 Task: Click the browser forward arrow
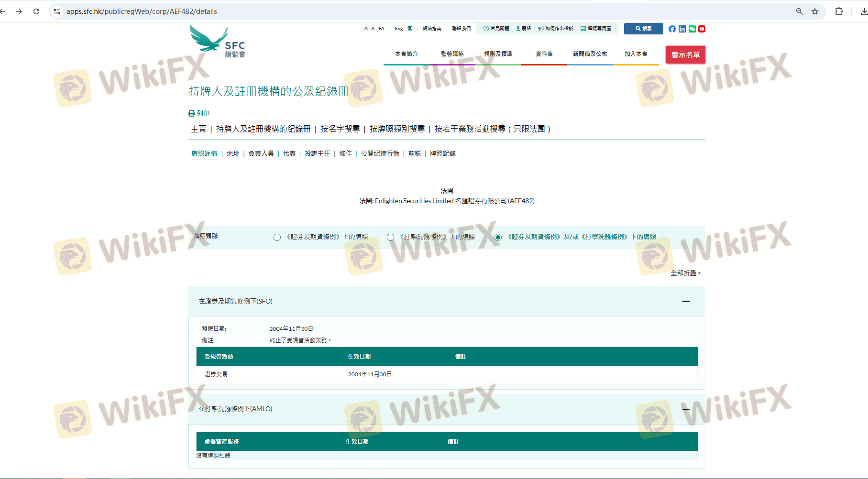pos(19,11)
